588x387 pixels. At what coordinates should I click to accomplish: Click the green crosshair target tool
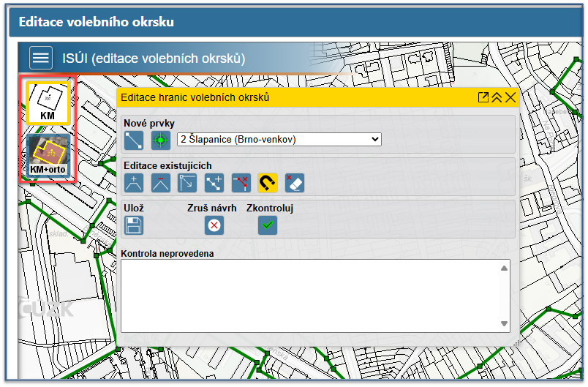[160, 140]
